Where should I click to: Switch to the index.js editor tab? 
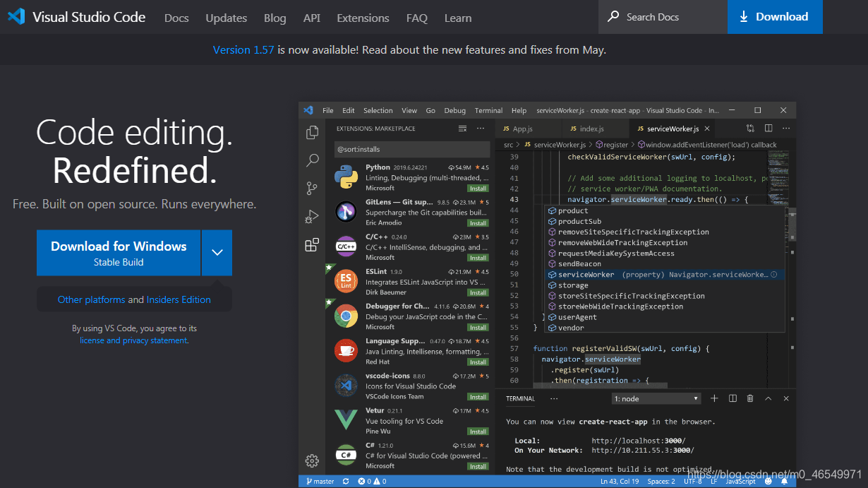point(591,129)
